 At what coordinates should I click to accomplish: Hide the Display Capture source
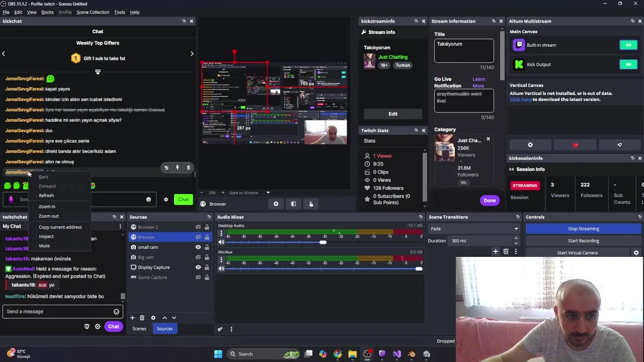(x=198, y=267)
